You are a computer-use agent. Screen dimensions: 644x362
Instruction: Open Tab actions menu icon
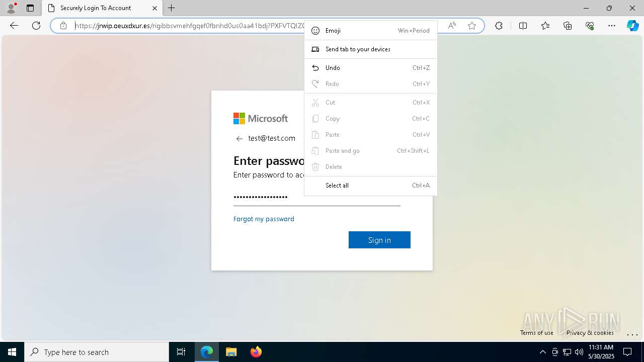pyautogui.click(x=30, y=8)
